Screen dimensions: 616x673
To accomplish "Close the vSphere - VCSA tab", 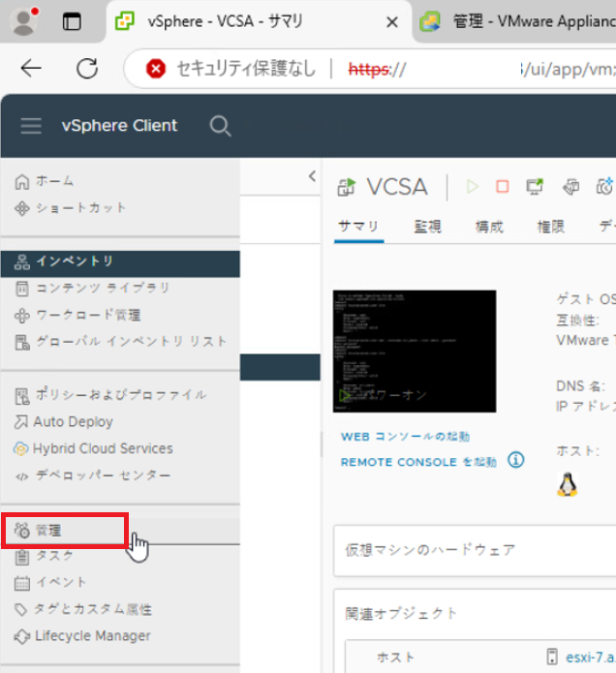I will click(392, 22).
